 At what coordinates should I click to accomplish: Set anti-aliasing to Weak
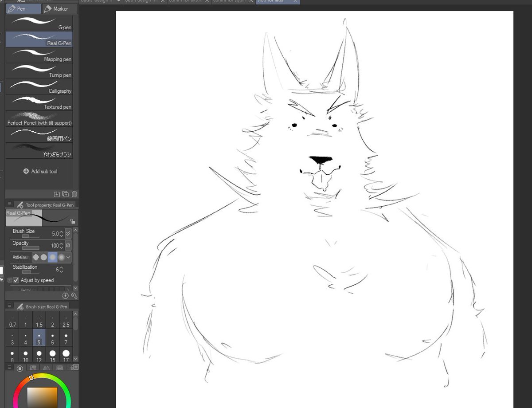[x=44, y=257]
